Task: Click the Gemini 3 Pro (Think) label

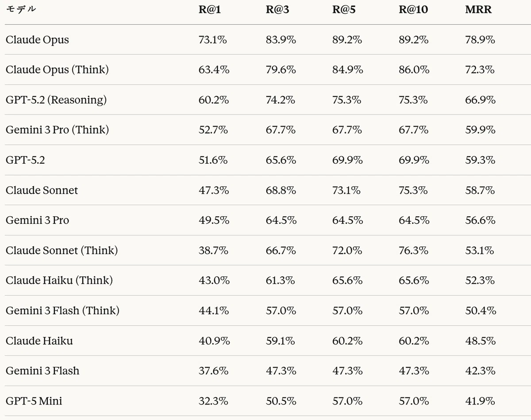Action: pos(57,130)
